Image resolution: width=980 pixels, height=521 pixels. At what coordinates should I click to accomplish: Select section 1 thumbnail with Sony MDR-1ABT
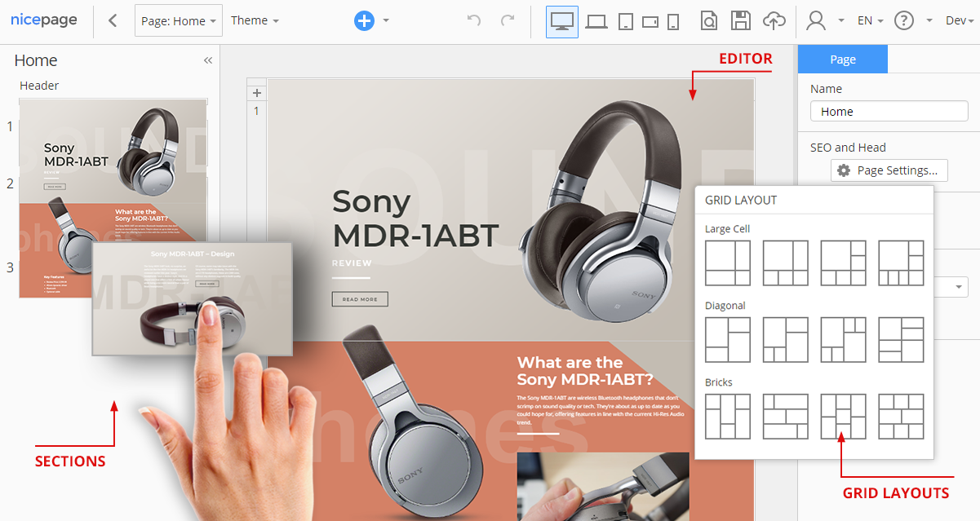point(113,151)
